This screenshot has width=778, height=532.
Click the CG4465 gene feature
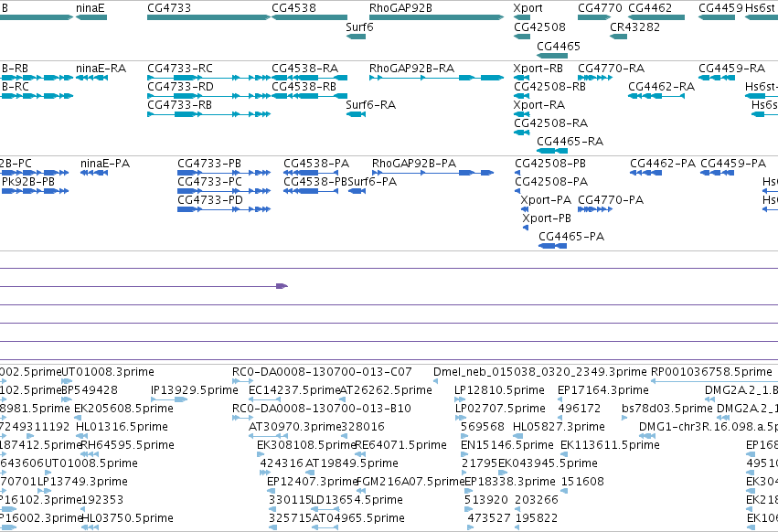552,56
